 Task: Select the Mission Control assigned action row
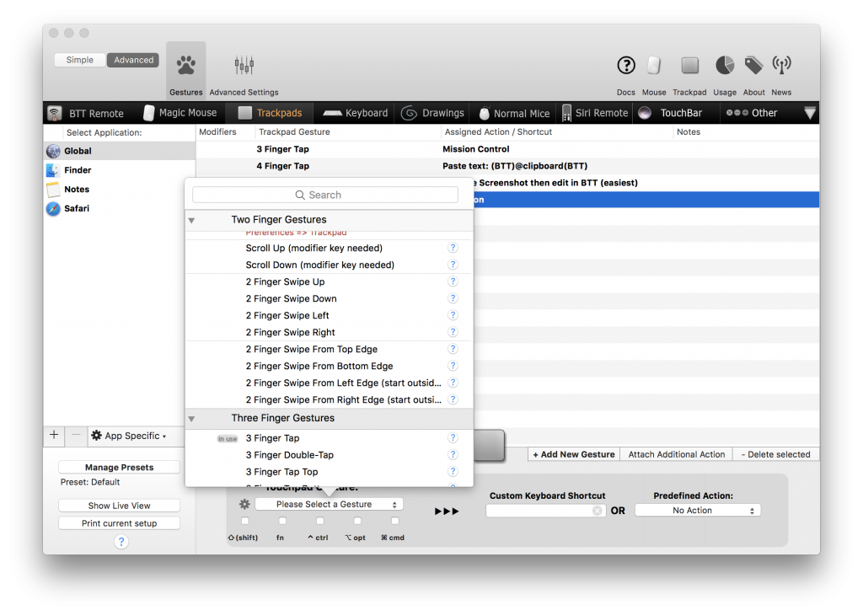[507, 149]
